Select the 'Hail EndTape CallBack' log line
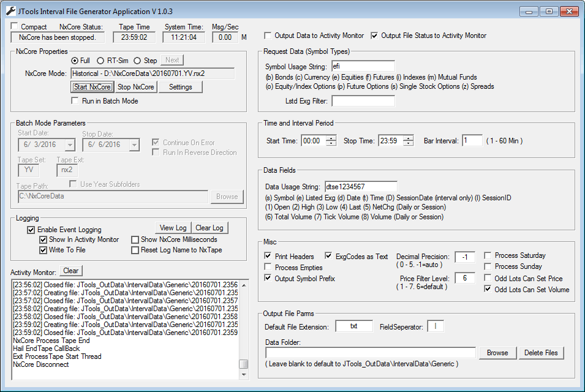The image size is (585, 392). (x=47, y=349)
